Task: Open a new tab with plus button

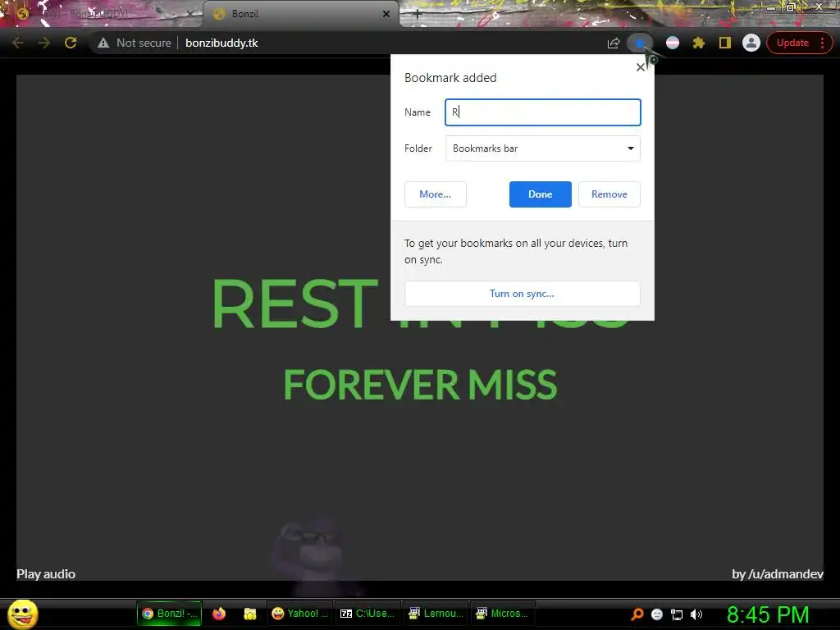Action: tap(418, 15)
